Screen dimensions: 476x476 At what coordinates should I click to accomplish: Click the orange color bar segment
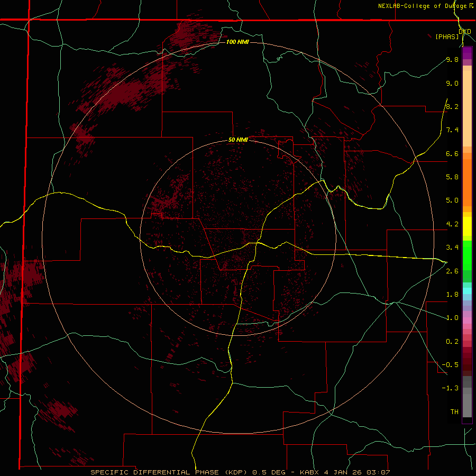coord(467,182)
